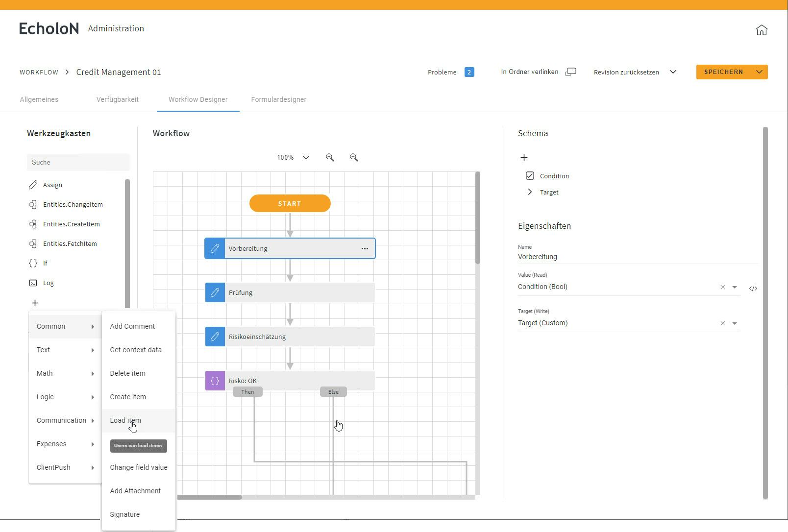Expand the Target schema node
Image resolution: width=788 pixels, height=532 pixels.
pyautogui.click(x=530, y=192)
